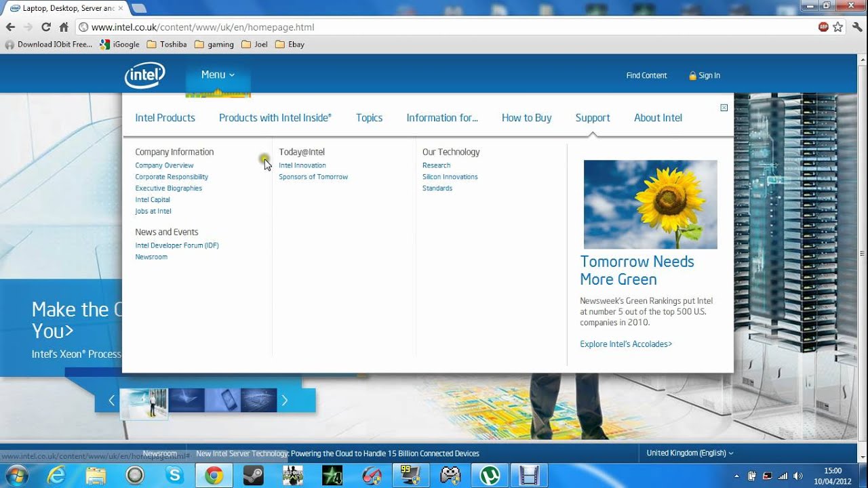
Task: Reload the page
Action: click(46, 27)
